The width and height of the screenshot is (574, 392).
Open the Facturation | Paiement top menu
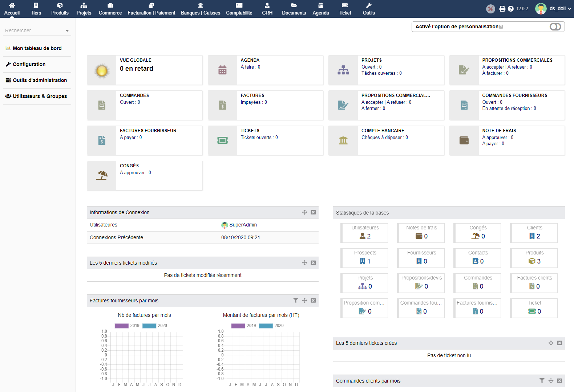coord(151,9)
